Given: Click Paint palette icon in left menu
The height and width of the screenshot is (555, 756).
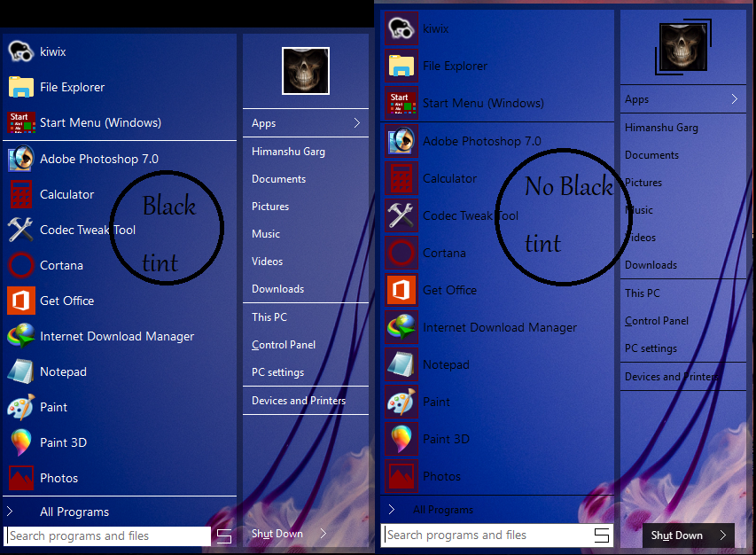Looking at the screenshot, I should point(20,407).
